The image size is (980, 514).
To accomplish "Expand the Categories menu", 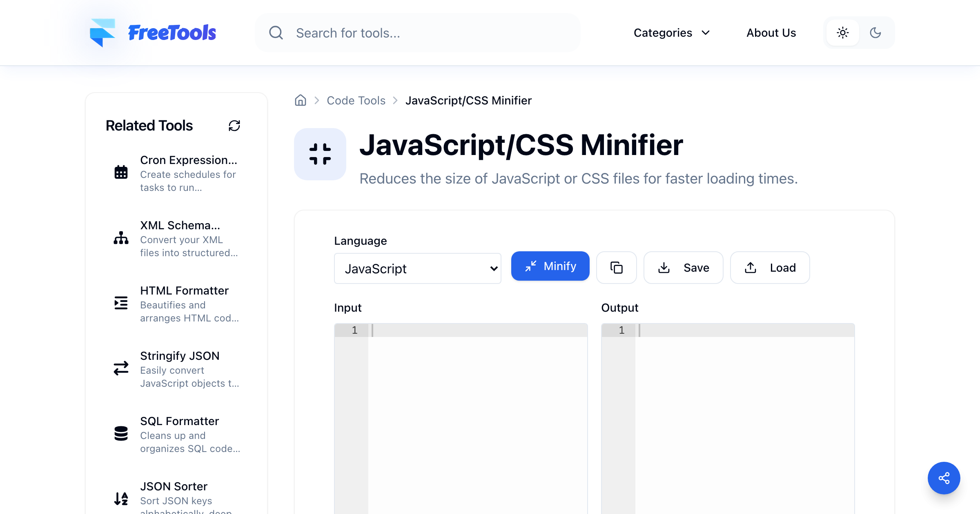I will (672, 33).
